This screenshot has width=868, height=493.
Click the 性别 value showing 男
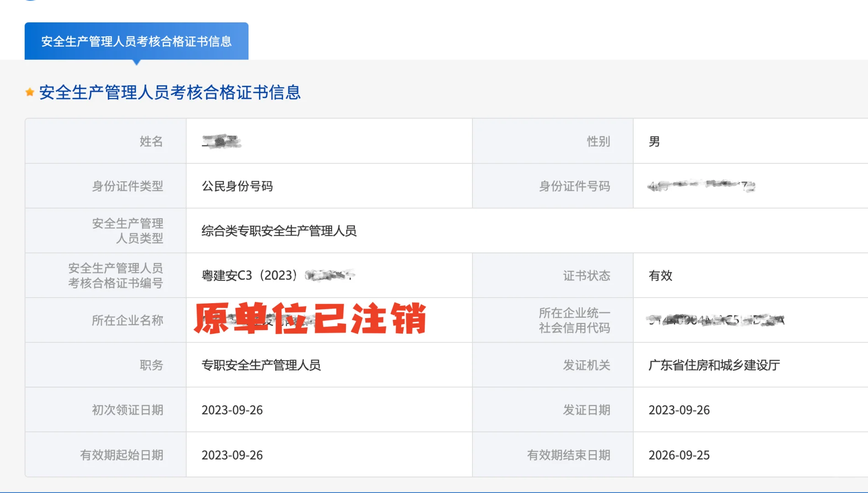653,142
